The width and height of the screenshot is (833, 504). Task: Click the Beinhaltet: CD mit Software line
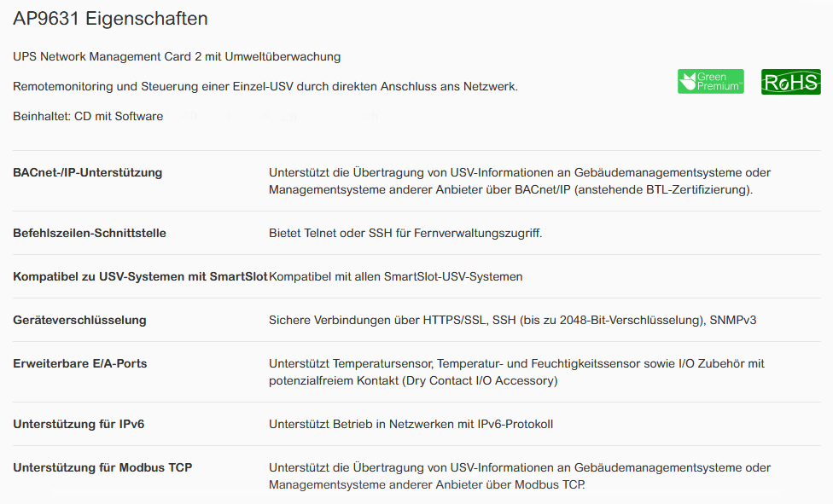pyautogui.click(x=88, y=116)
